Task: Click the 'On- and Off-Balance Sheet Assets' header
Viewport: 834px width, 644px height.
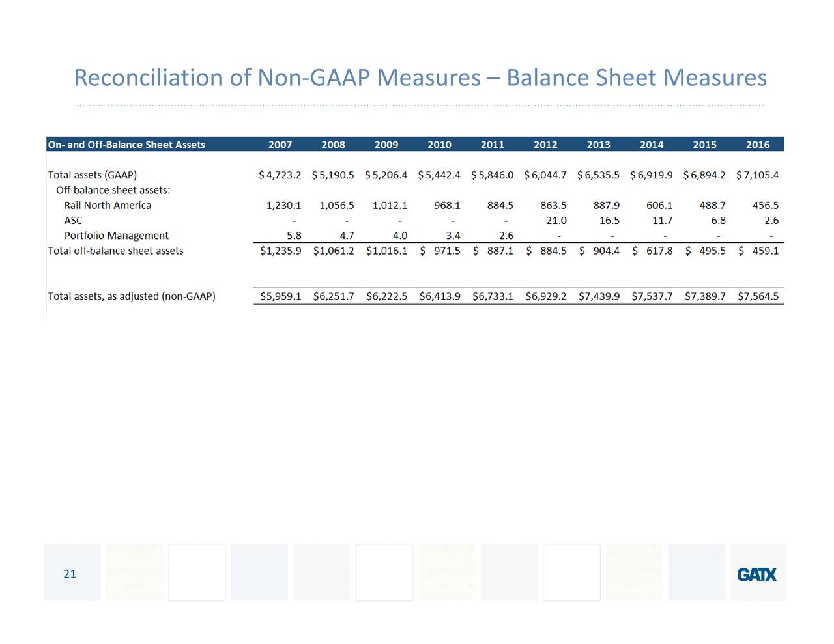Action: (126, 145)
